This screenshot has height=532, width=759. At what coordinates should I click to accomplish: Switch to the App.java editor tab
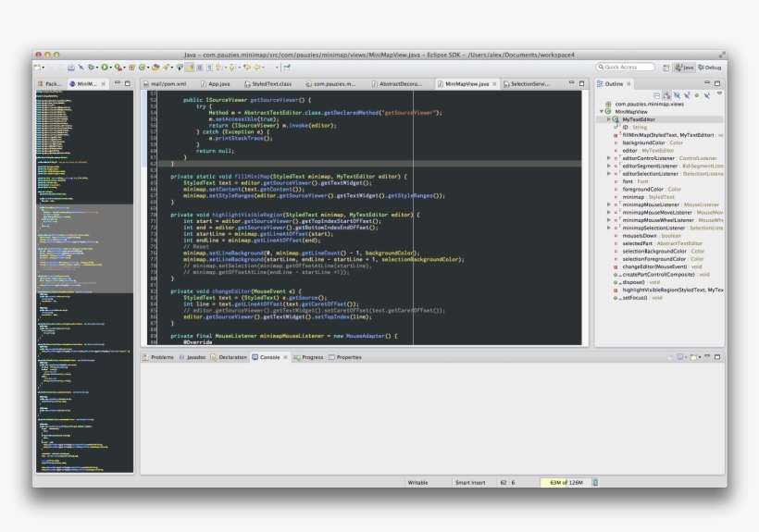[218, 84]
